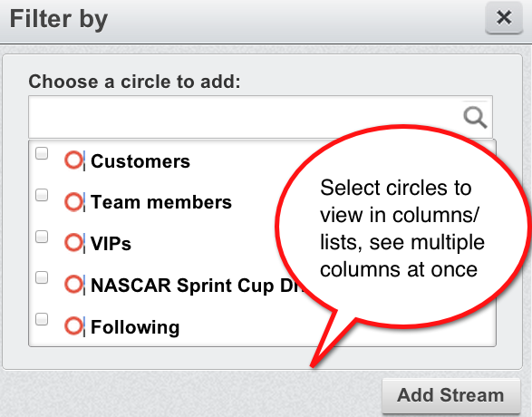This screenshot has width=532, height=417.
Task: Click the circle icon next to Team members
Action: pyautogui.click(x=73, y=201)
